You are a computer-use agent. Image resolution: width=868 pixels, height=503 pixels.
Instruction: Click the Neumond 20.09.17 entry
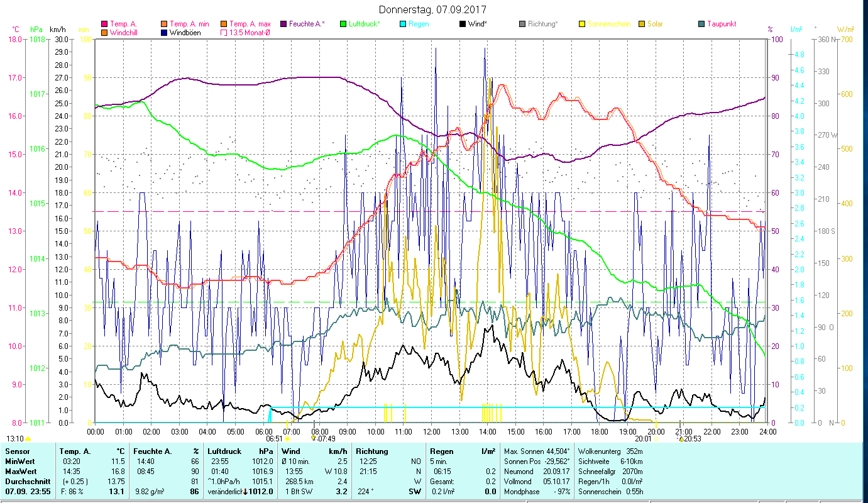537,472
